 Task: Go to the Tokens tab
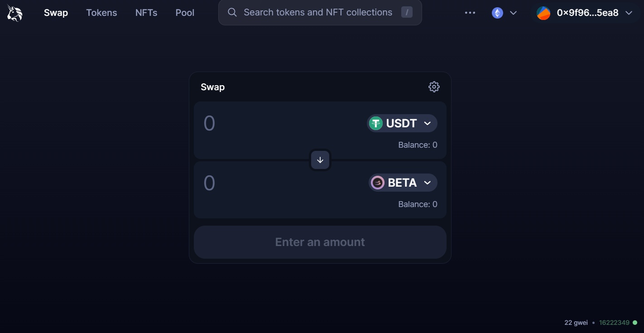click(101, 13)
